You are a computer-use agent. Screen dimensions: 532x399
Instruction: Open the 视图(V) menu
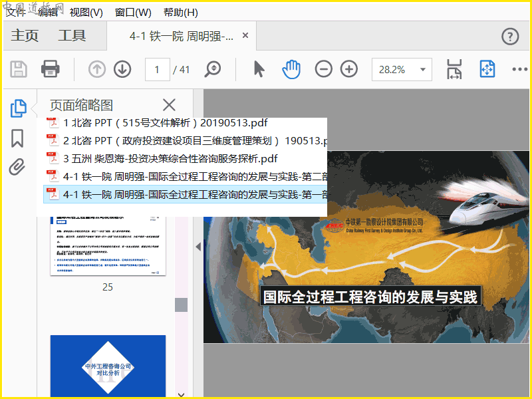(x=86, y=13)
